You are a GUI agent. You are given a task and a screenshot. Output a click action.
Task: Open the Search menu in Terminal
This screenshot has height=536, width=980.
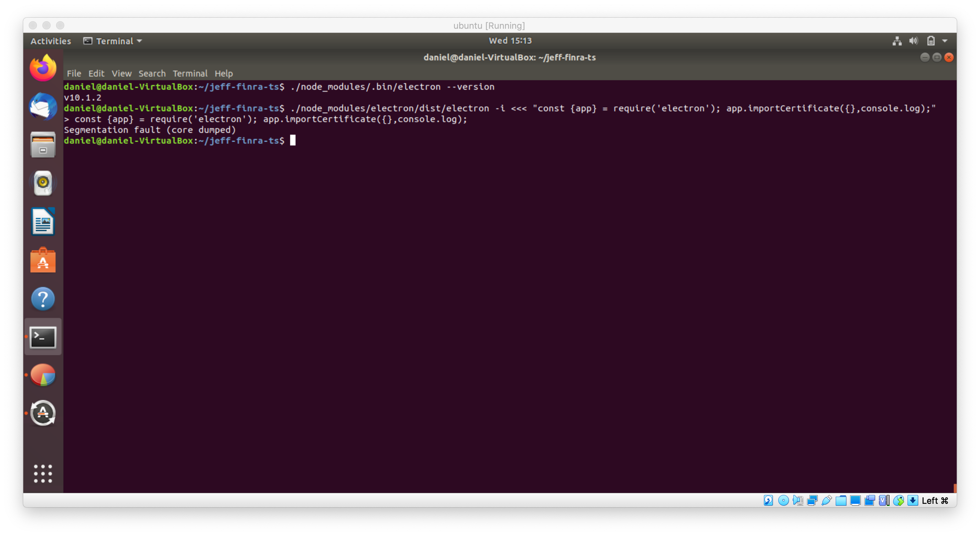pos(152,74)
